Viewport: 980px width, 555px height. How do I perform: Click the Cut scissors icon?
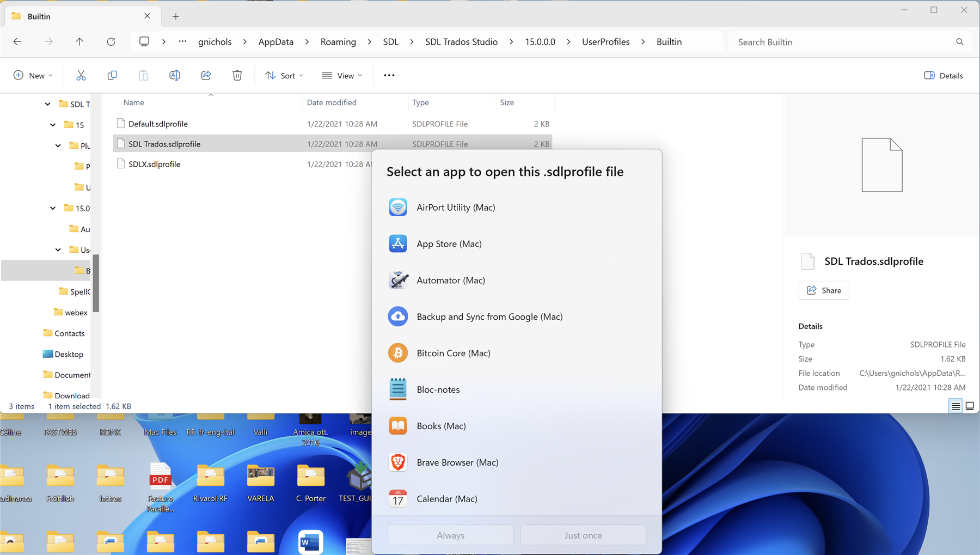pos(81,75)
